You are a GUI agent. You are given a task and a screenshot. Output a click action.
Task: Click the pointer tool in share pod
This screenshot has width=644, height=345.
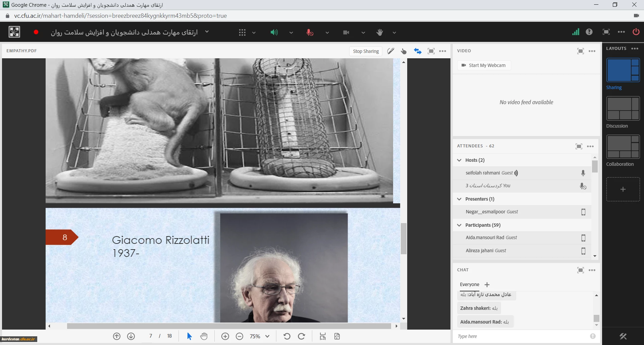(404, 51)
